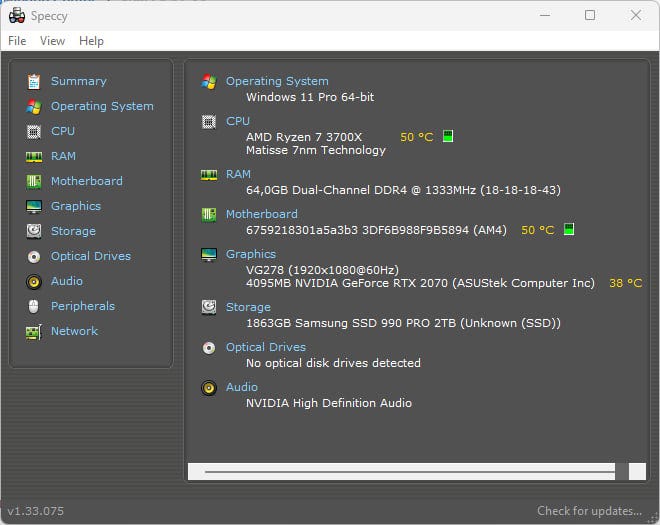The width and height of the screenshot is (660, 525).
Task: Click the Graphics monitor icon in summary pane
Action: (x=209, y=255)
